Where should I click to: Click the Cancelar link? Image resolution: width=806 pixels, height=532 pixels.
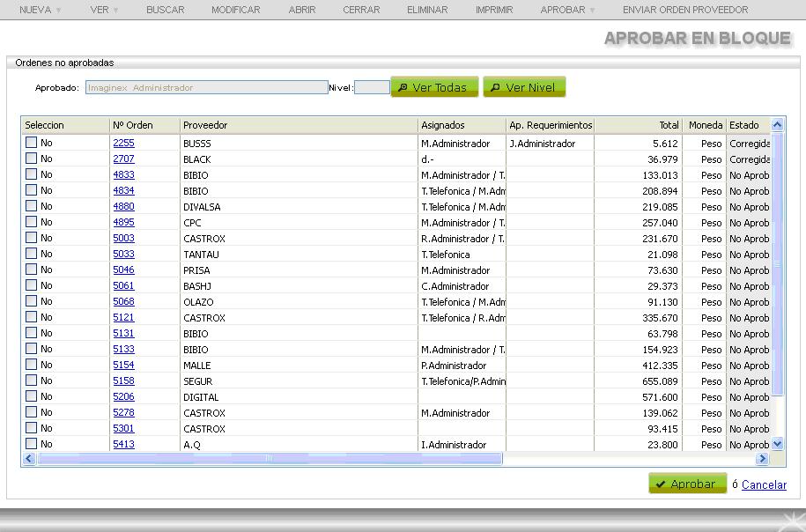pos(764,484)
